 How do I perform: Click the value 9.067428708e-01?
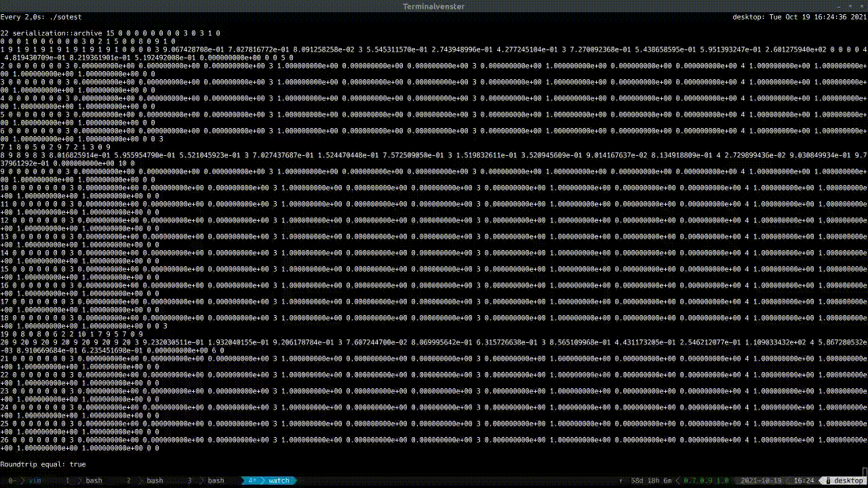pos(193,49)
